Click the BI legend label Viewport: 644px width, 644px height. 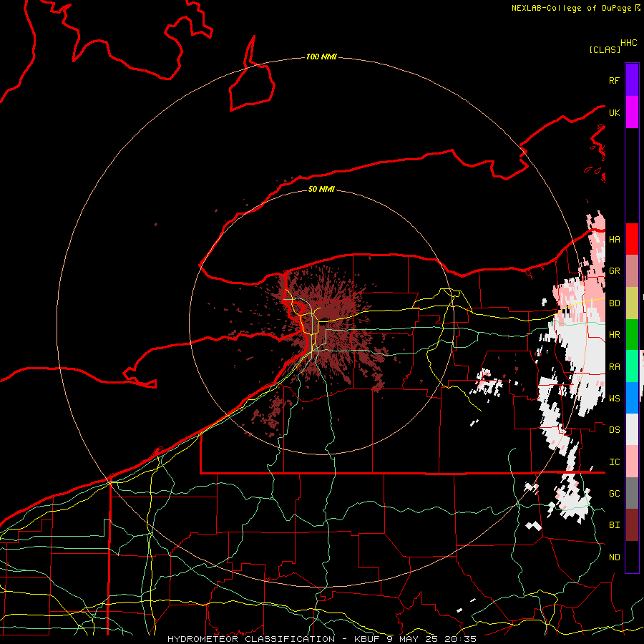614,525
